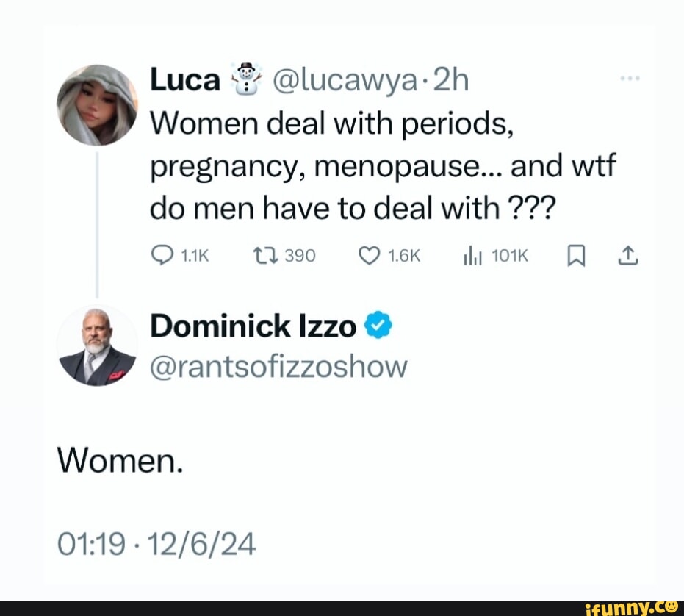Screen dimensions: 684x616
Task: Open Luca's profile picture
Action: coord(97,105)
